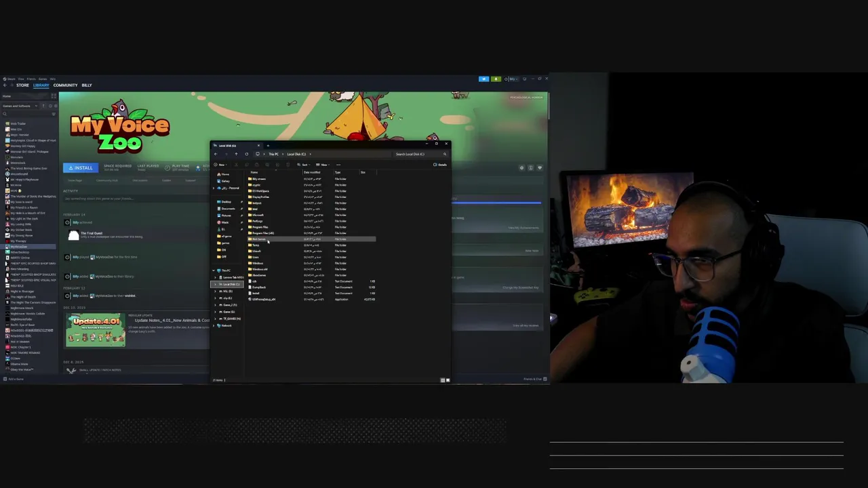Open the Community Hub link under My Voice Zoo
868x488 pixels.
coord(107,180)
